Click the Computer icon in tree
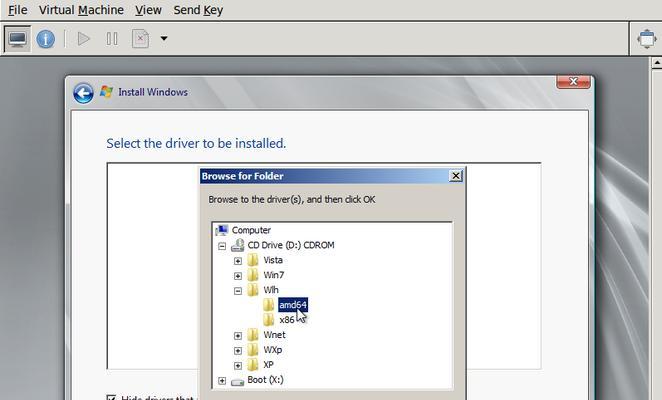 [x=222, y=230]
